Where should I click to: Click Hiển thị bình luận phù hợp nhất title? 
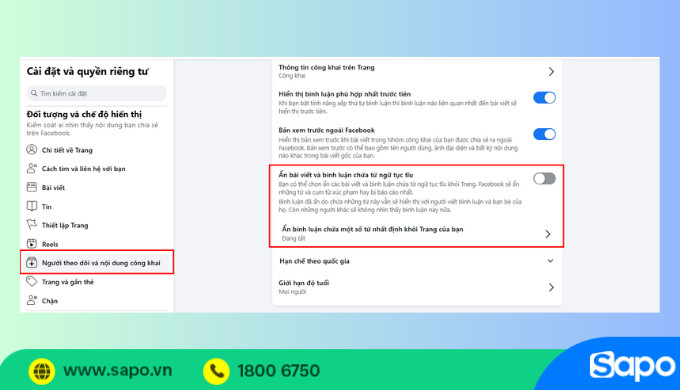[345, 94]
